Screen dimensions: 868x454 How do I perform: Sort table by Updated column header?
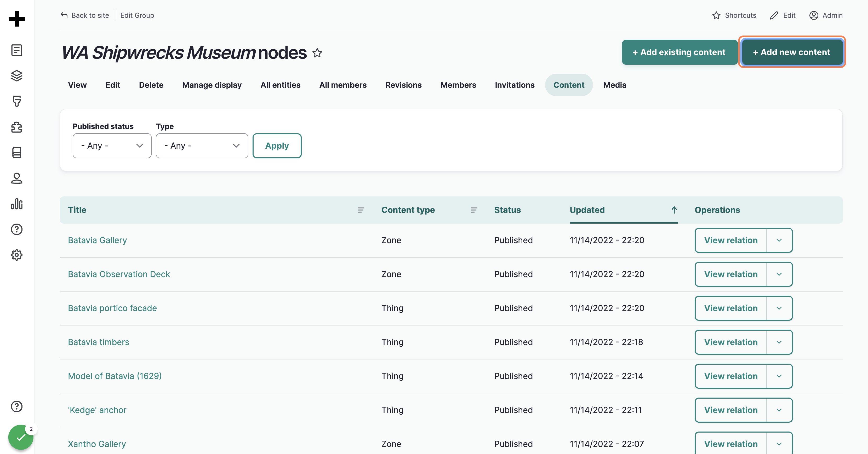pyautogui.click(x=587, y=210)
